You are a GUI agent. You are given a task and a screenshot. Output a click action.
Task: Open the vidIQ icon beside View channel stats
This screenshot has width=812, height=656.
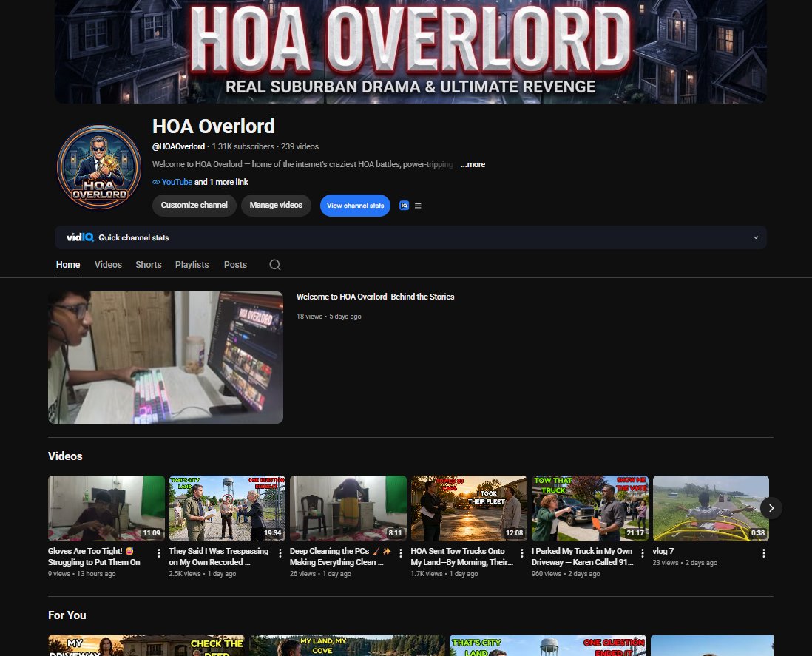[405, 206]
